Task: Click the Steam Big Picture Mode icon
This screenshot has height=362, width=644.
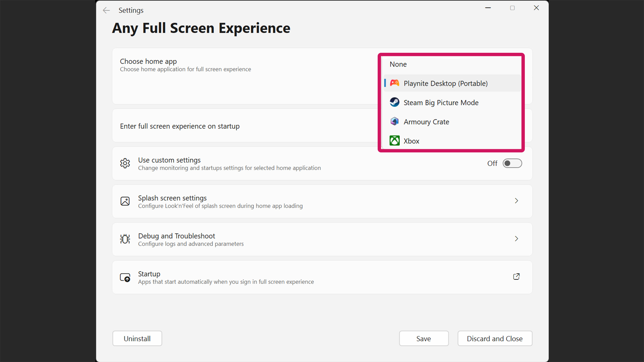Action: (394, 102)
